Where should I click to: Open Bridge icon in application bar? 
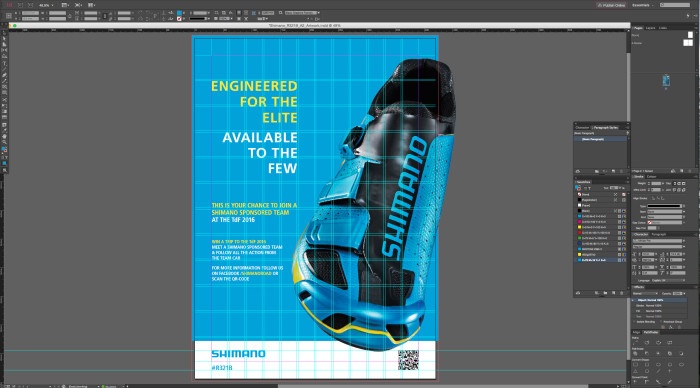pyautogui.click(x=20, y=5)
